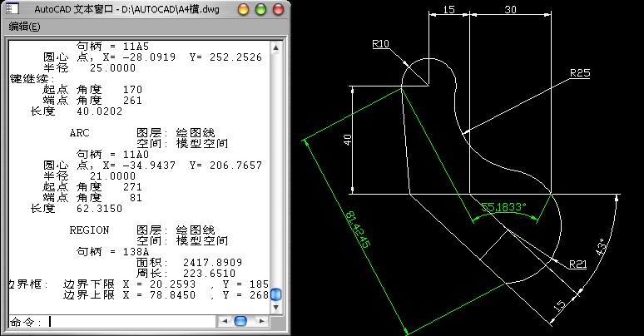Screen dimensions: 644x336
Task: Click the 起点 角度 271 line
Action: [x=93, y=187]
